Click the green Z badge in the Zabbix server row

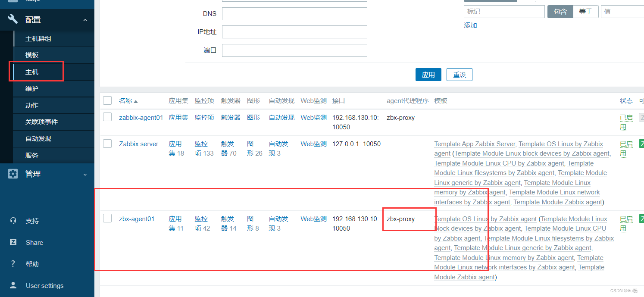point(641,144)
